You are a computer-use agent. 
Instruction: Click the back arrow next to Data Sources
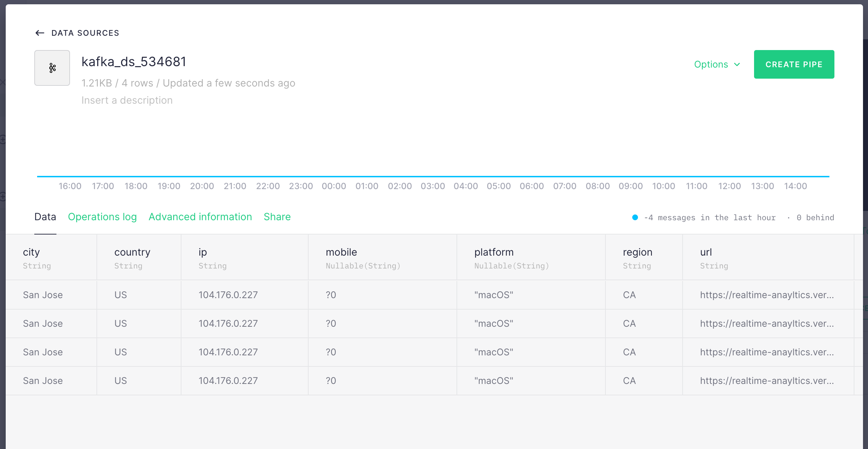[x=40, y=33]
